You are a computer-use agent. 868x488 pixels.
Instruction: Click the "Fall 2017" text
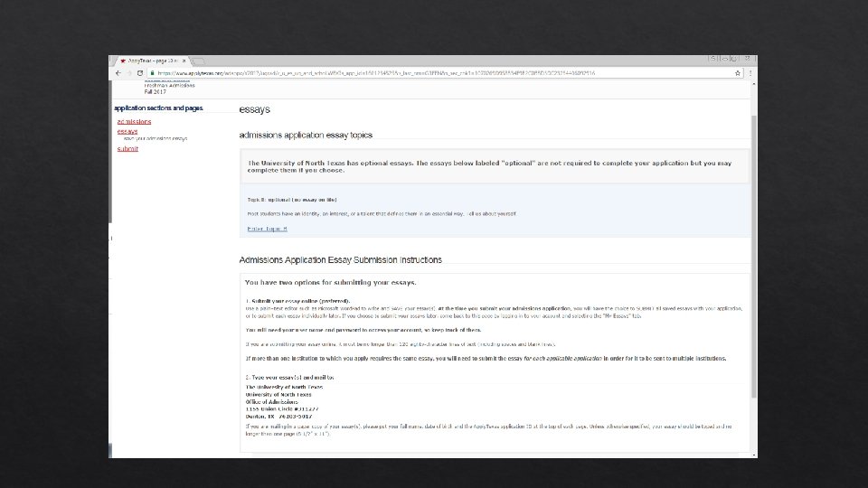155,92
